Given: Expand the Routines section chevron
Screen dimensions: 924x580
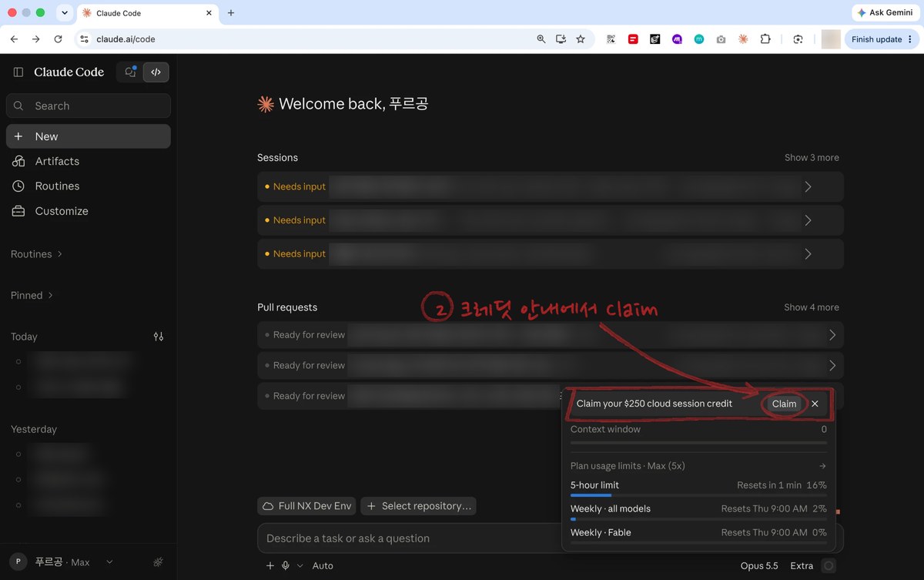Looking at the screenshot, I should pyautogui.click(x=60, y=254).
